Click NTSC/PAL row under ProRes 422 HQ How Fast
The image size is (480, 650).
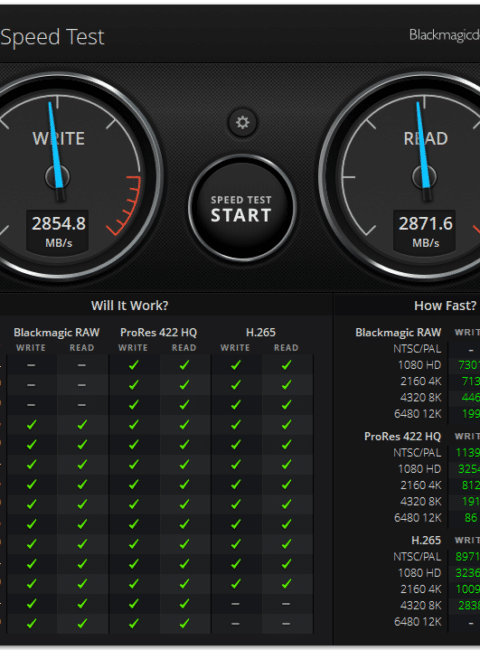417,453
